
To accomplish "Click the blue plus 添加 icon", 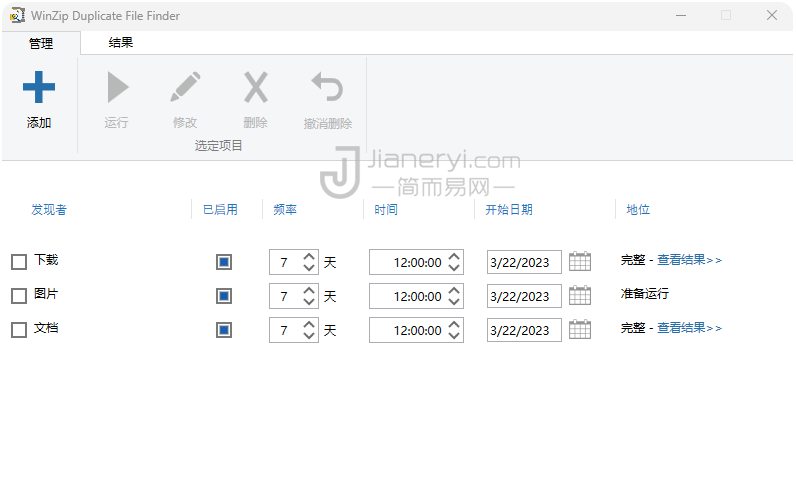I will [39, 87].
